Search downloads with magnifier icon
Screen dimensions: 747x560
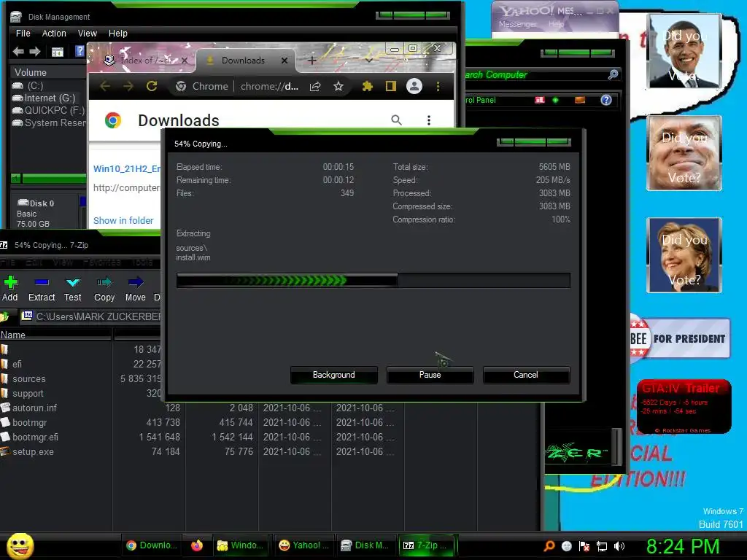tap(396, 120)
